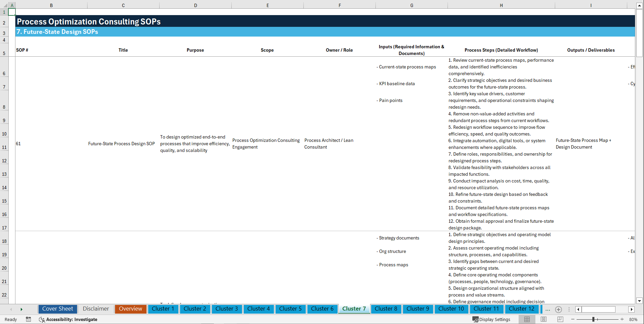Click the 'SOP #' column header cell
Viewport: 644px width, 324px height.
point(51,50)
